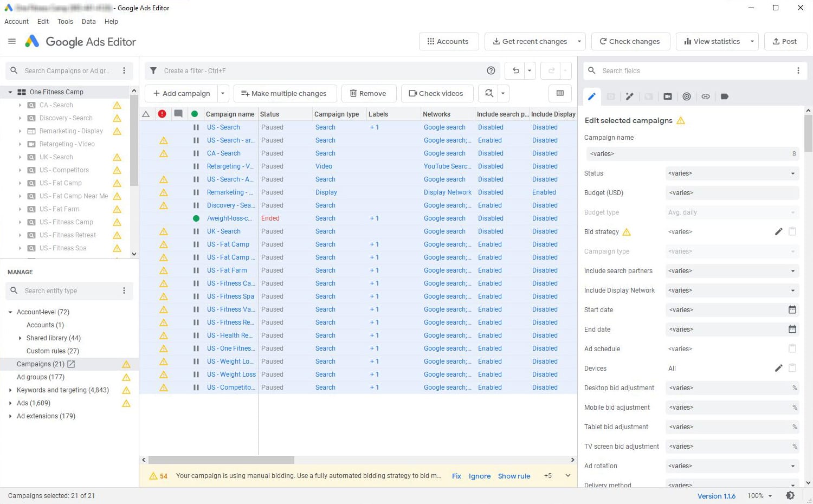Open the hamburger navigation menu
Screen dimensions: 813x504
(12, 41)
